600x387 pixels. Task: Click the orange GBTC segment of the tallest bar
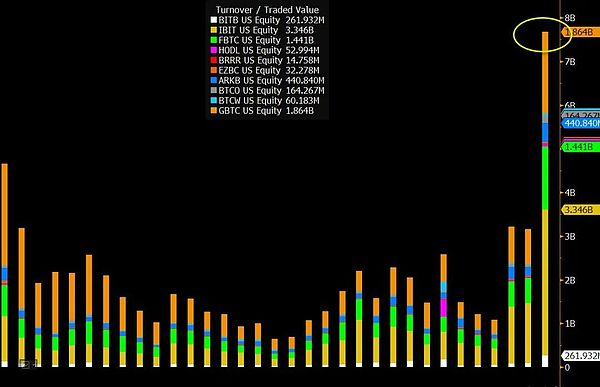click(x=545, y=72)
